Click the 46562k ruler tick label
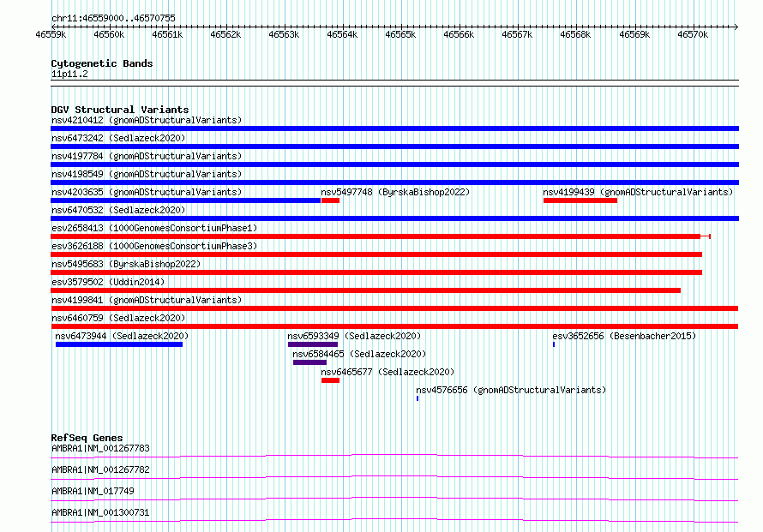This screenshot has height=532, width=763. pyautogui.click(x=225, y=34)
